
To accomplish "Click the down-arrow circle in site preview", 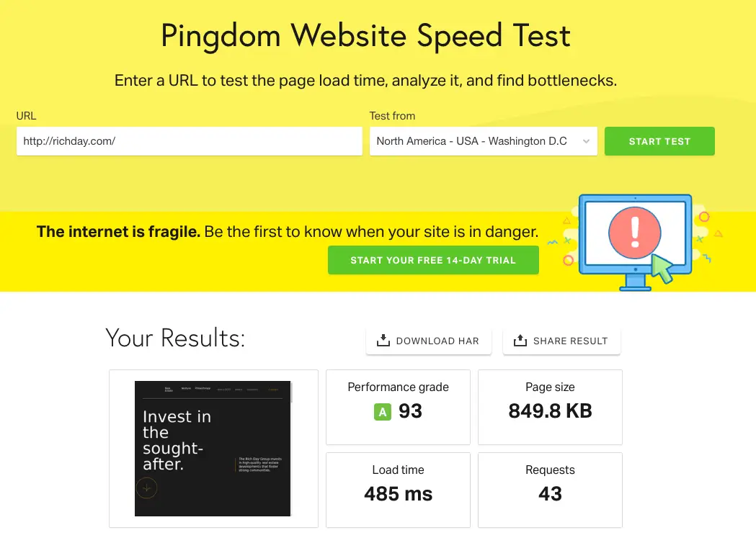I will [146, 488].
